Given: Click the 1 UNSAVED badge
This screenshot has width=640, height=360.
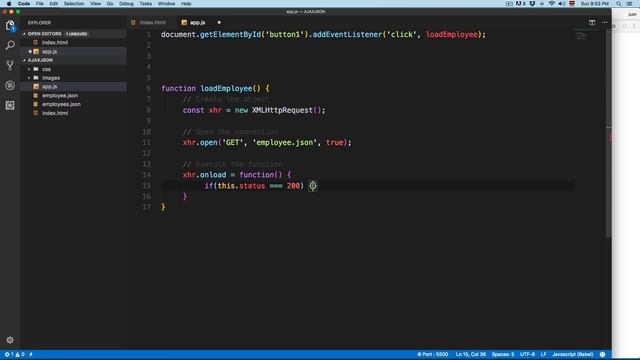Looking at the screenshot, I should [x=76, y=34].
